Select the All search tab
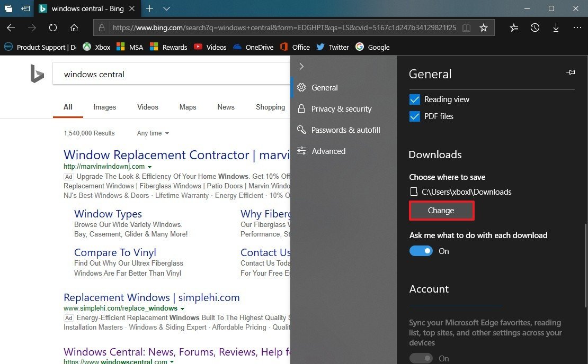The height and width of the screenshot is (364, 588). click(68, 107)
